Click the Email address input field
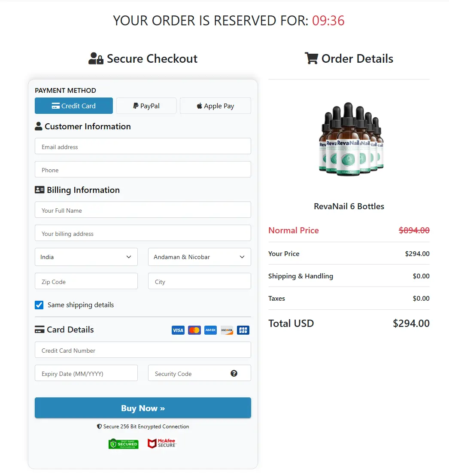449x476 pixels. [x=143, y=146]
